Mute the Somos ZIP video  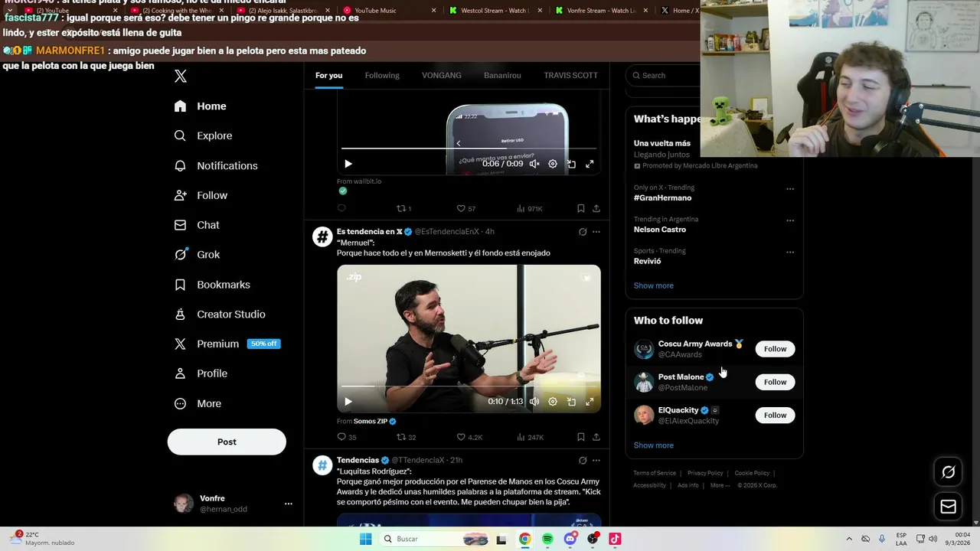pyautogui.click(x=534, y=402)
